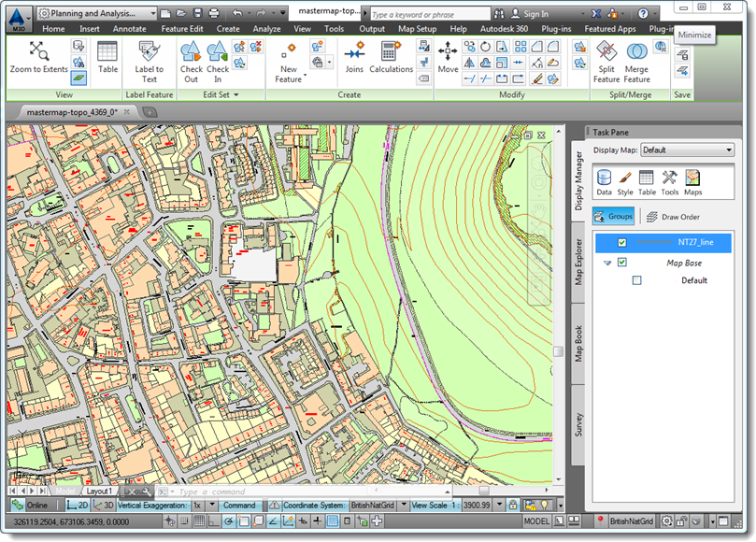This screenshot has width=756, height=542.
Task: Select the Rotate tool in Modify panel
Action: point(486,47)
